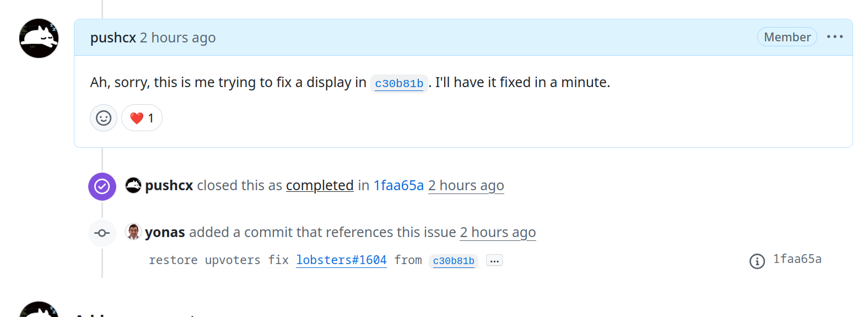Click the purple closed-issue check icon
The width and height of the screenshot is (868, 317).
(102, 186)
